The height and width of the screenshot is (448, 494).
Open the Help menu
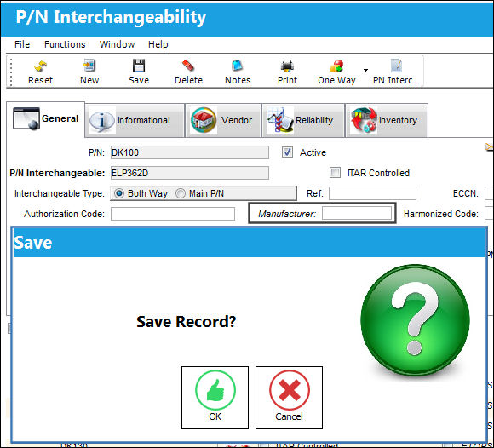coord(158,44)
